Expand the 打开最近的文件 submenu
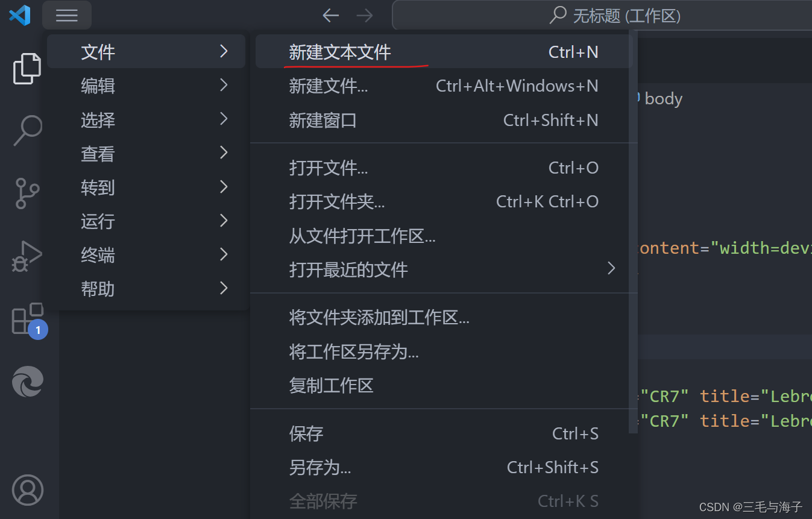This screenshot has height=519, width=812. 444,269
